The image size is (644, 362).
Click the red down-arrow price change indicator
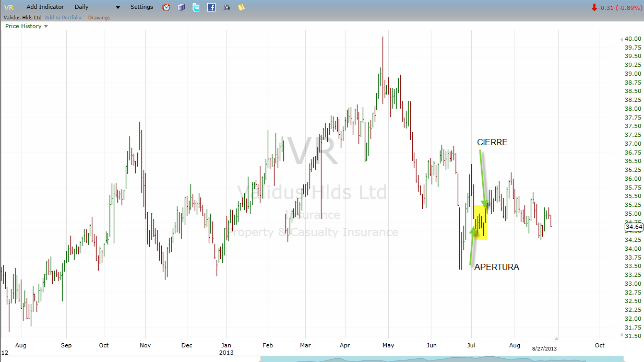(594, 8)
